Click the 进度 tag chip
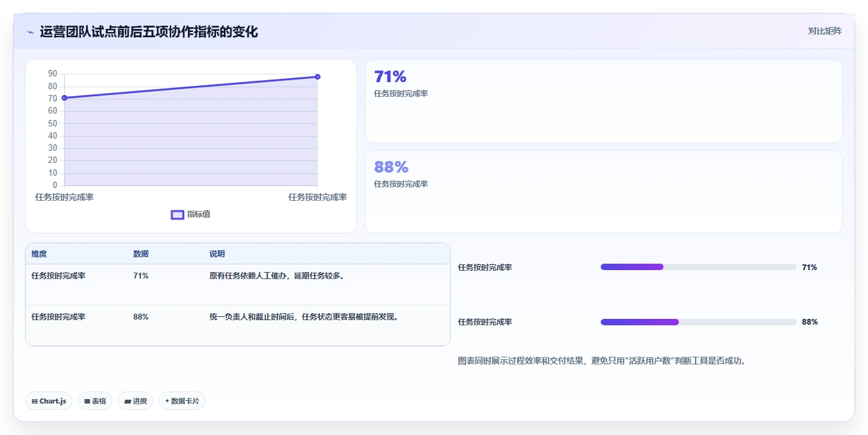Screen dimensions: 868x435 tap(135, 401)
